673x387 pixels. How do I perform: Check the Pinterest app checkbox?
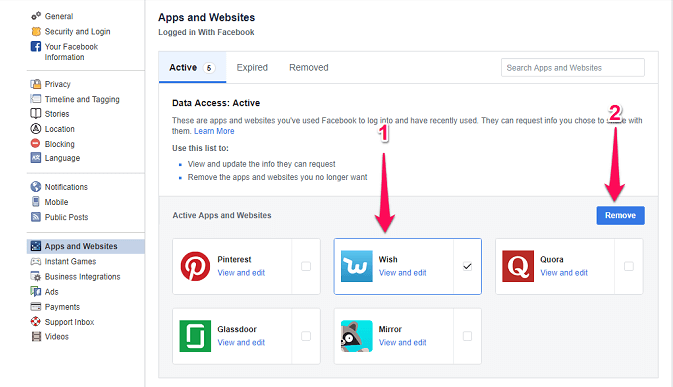tap(306, 266)
